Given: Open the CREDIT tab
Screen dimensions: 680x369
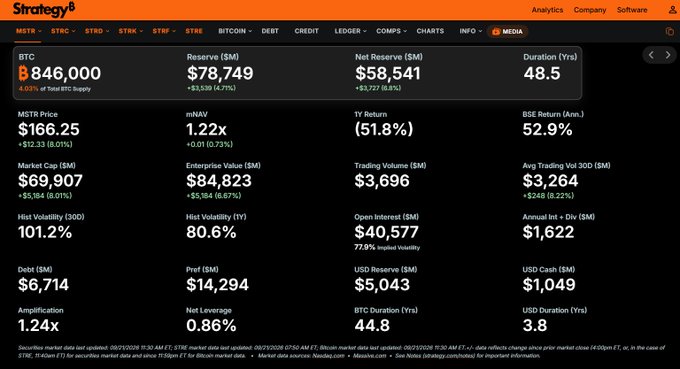Looking at the screenshot, I should [x=307, y=31].
